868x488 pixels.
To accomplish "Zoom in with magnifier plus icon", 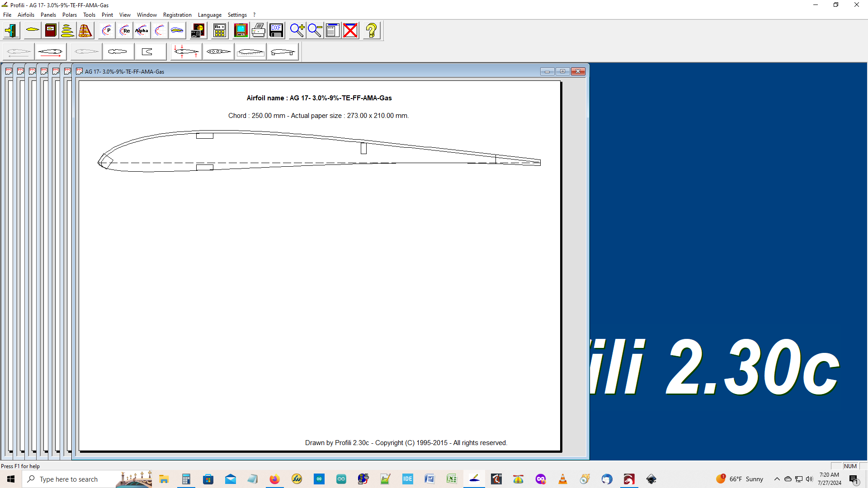I will [297, 31].
